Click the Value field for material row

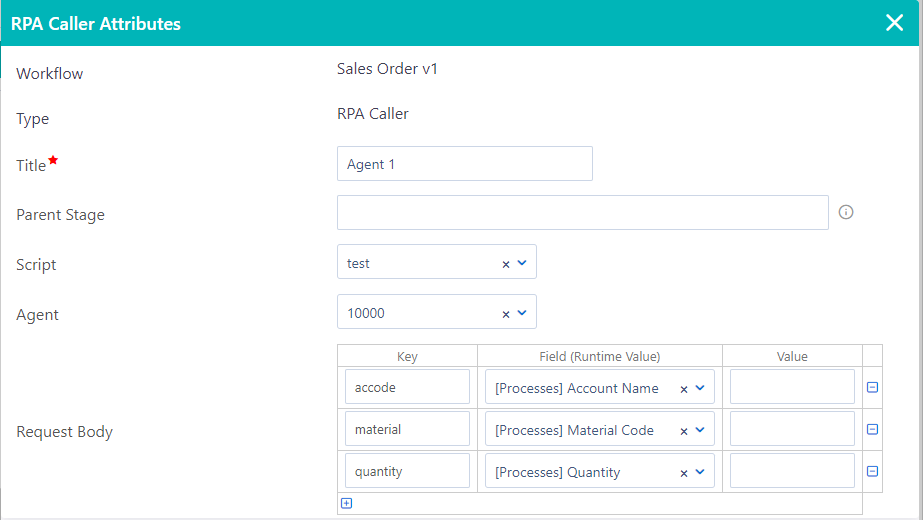tap(792, 429)
